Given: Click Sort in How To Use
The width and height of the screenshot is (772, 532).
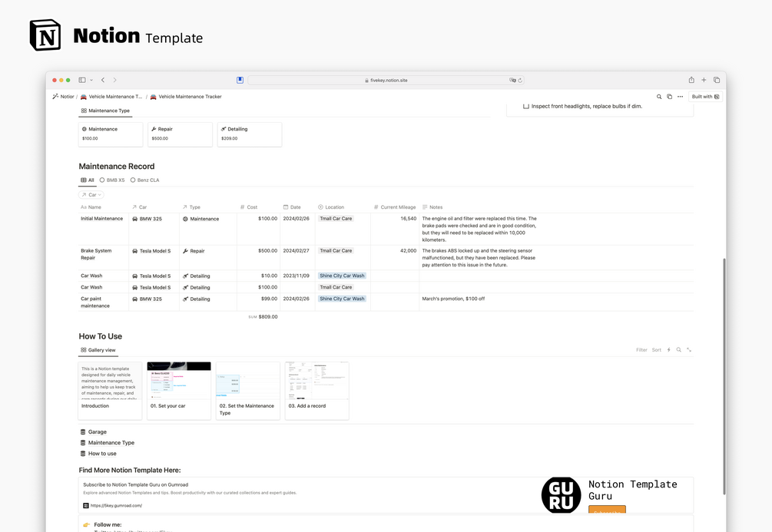Looking at the screenshot, I should coord(656,350).
